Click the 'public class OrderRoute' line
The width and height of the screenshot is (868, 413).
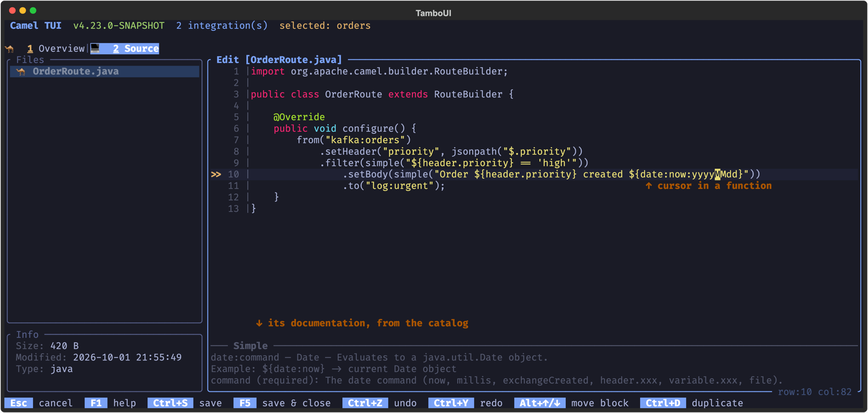(382, 94)
